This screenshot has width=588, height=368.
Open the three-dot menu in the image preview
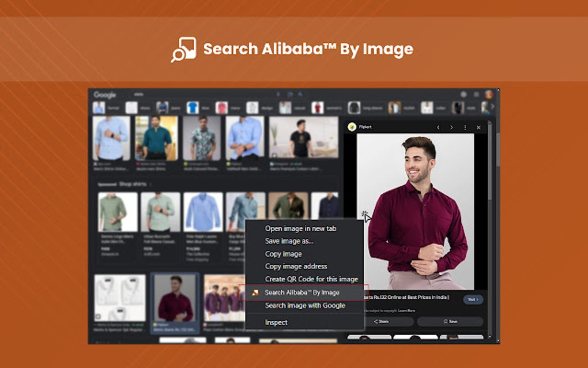click(466, 127)
